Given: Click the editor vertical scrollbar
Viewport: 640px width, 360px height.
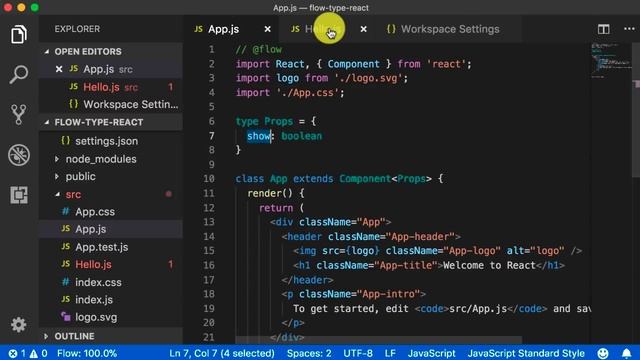Looking at the screenshot, I should point(636,110).
